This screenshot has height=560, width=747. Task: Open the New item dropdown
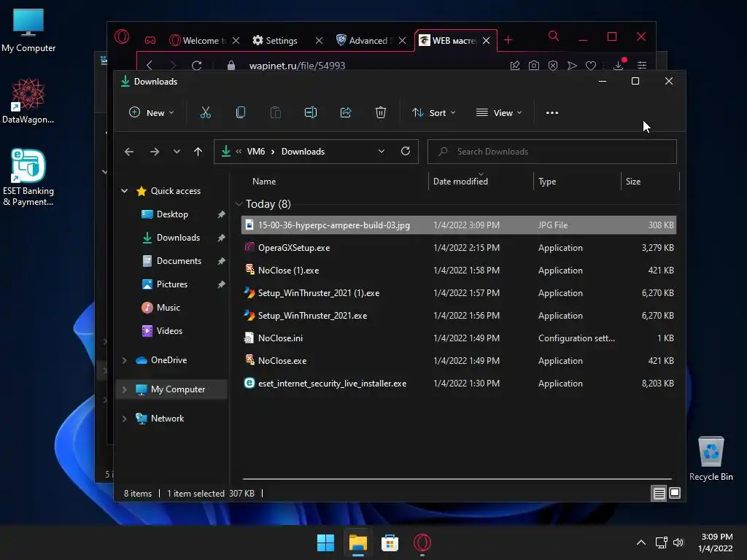point(152,113)
